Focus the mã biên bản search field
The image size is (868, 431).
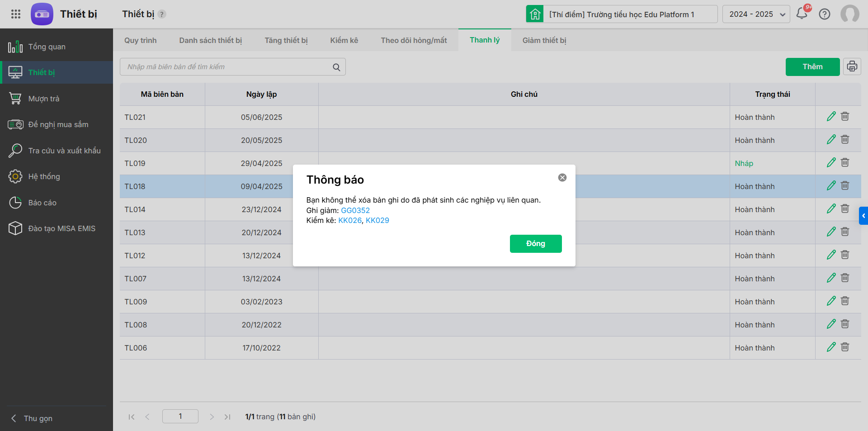226,67
